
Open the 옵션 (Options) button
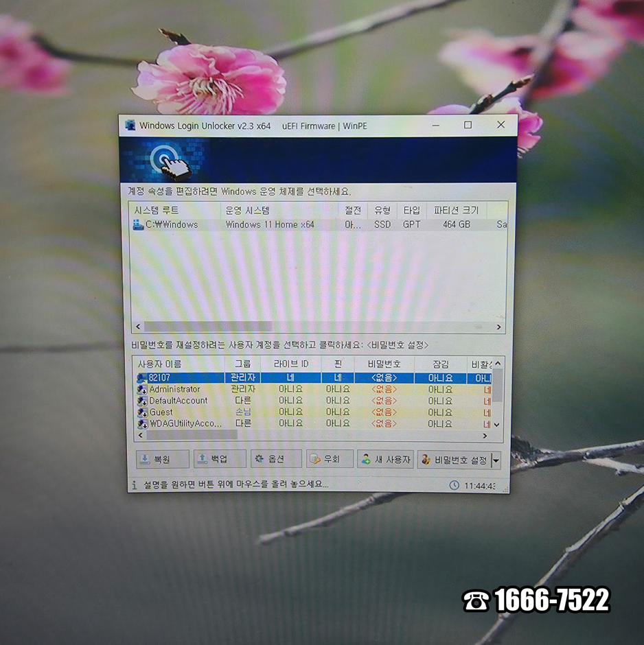tap(276, 459)
